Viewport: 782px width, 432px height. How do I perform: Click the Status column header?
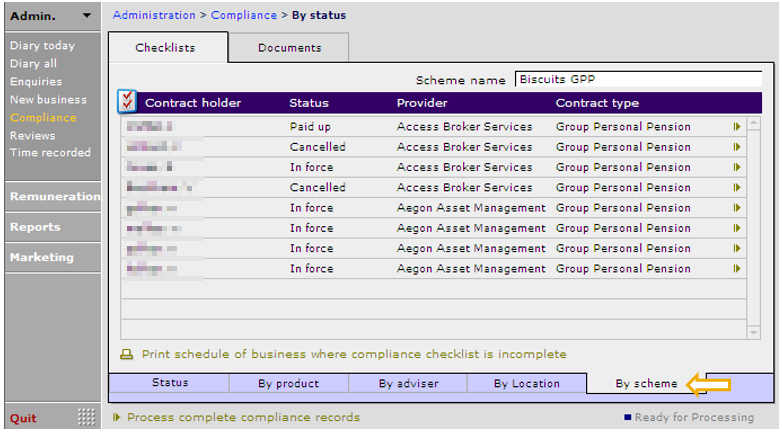point(309,103)
